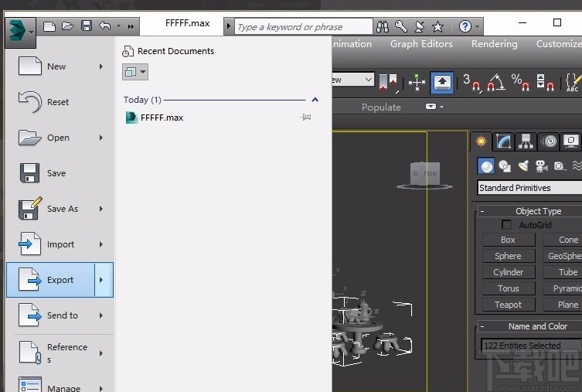This screenshot has width=582, height=392.
Task: Select References in application menu
Action: point(60,353)
